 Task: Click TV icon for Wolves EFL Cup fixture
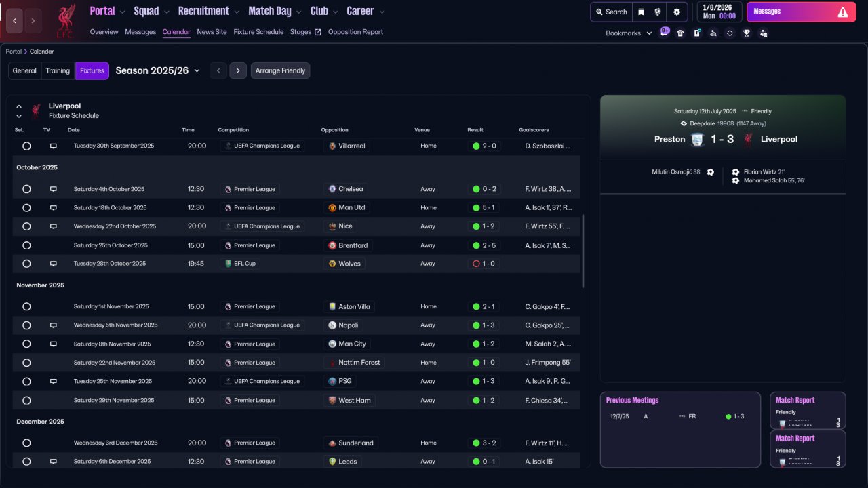pyautogui.click(x=54, y=264)
